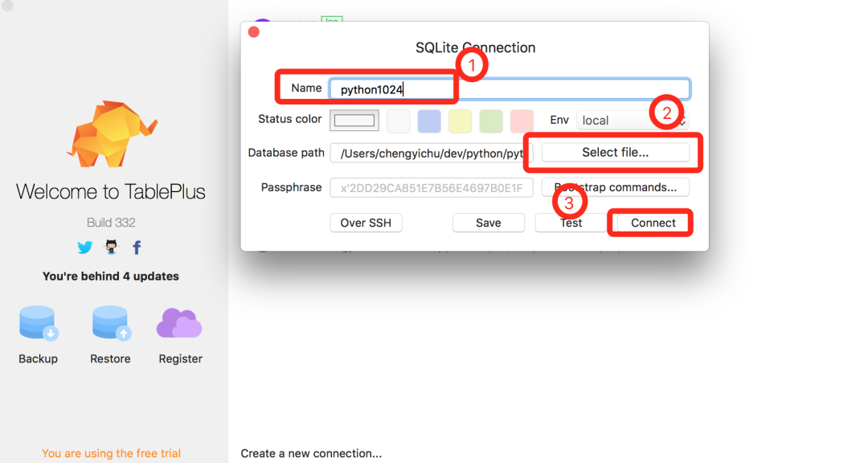Image resolution: width=868 pixels, height=463 pixels.
Task: Click the Database path field
Action: [x=432, y=154]
